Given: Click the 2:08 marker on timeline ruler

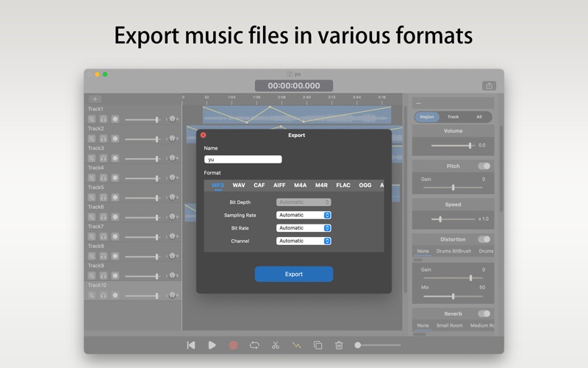Looking at the screenshot, I should point(282,97).
